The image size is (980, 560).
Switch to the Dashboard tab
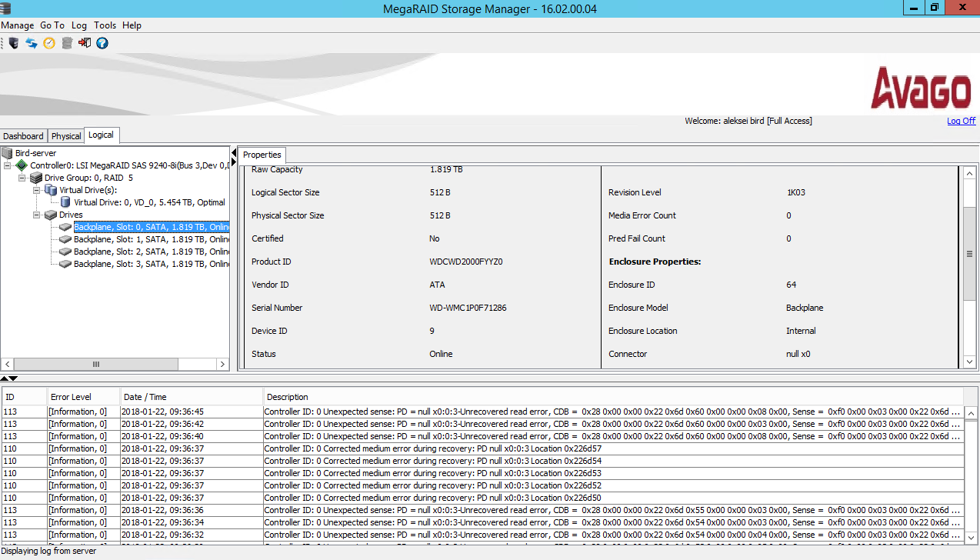point(23,136)
